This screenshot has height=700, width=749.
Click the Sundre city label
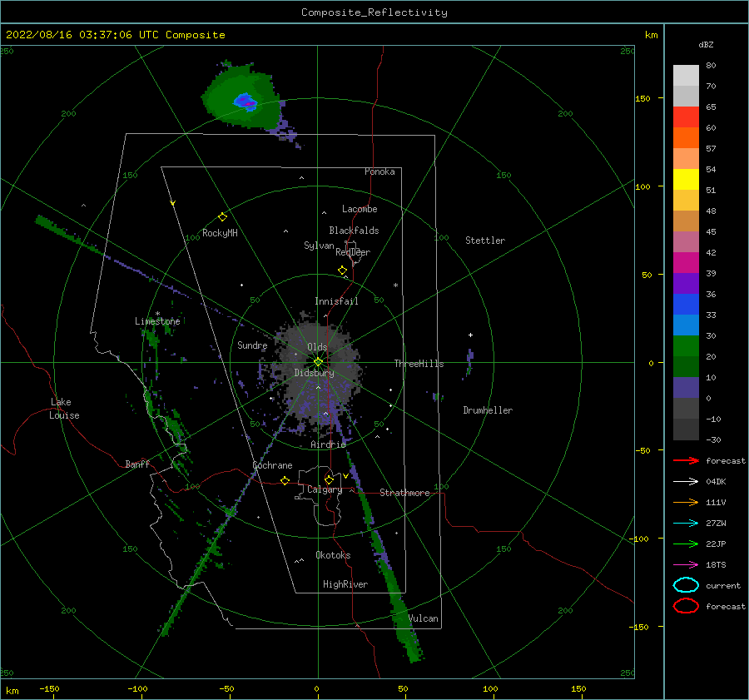(x=252, y=345)
